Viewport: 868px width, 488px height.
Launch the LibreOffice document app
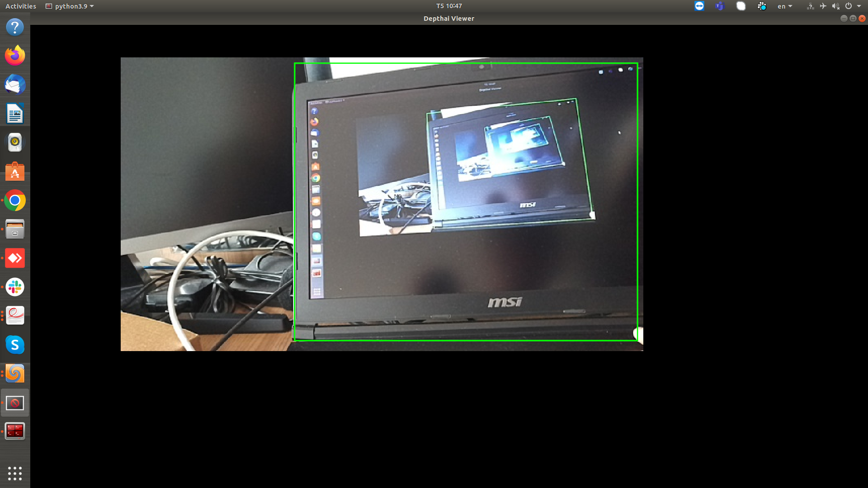(x=15, y=113)
